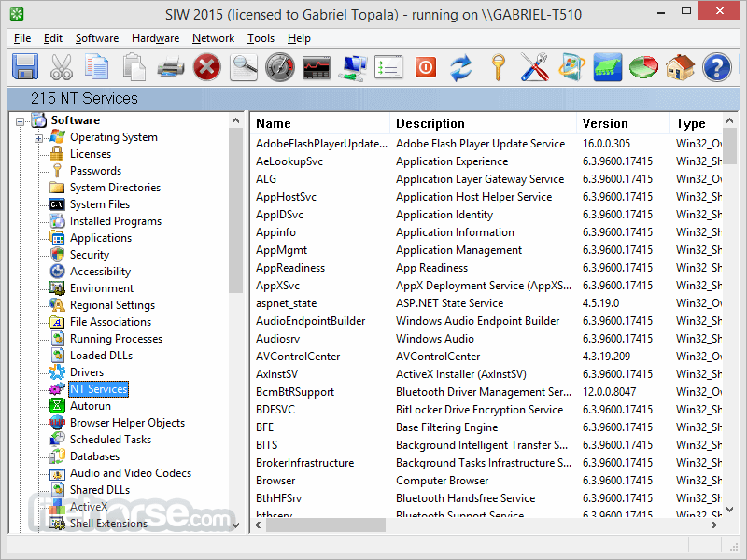This screenshot has width=747, height=560.
Task: Sort list by Description column header
Action: pyautogui.click(x=483, y=123)
